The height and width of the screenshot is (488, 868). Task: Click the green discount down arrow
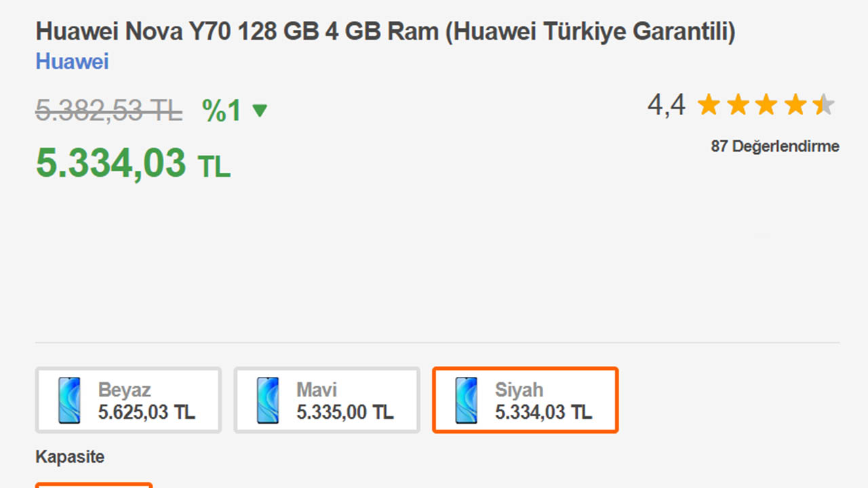(260, 110)
